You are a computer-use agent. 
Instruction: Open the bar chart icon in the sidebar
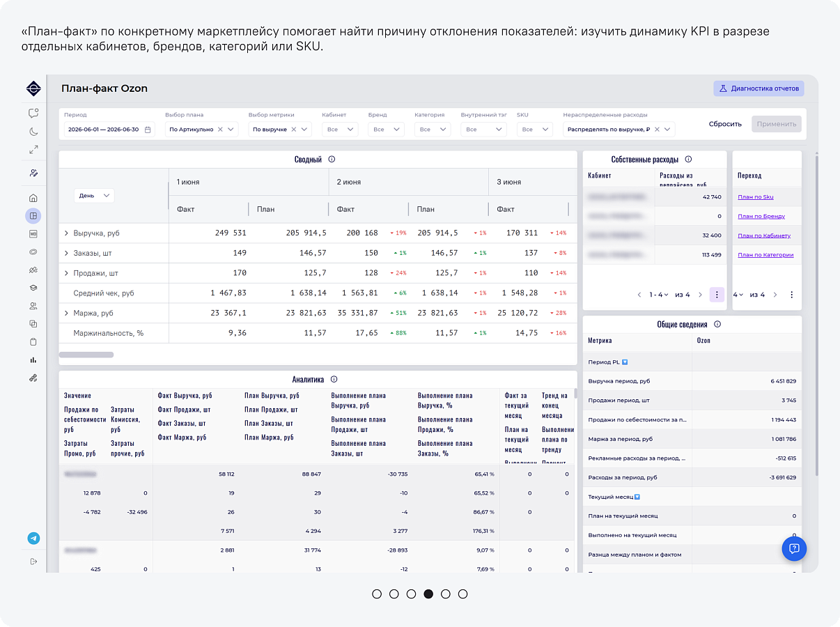coord(33,360)
